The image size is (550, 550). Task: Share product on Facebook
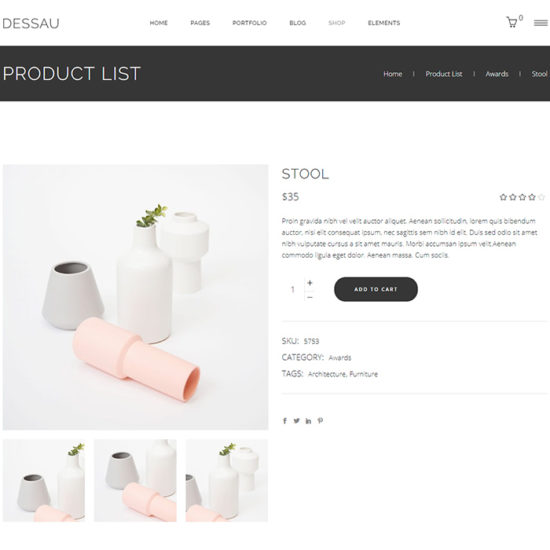tap(285, 421)
